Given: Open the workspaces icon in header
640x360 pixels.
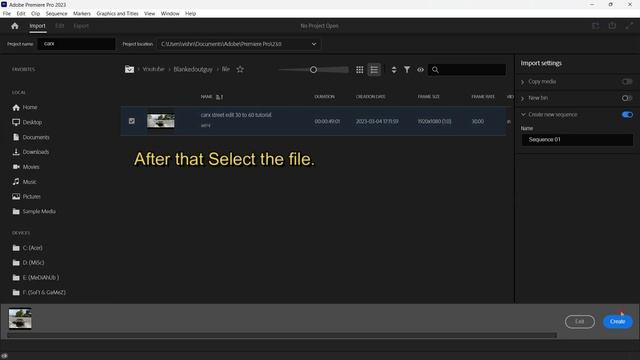Looking at the screenshot, I should click(x=596, y=26).
